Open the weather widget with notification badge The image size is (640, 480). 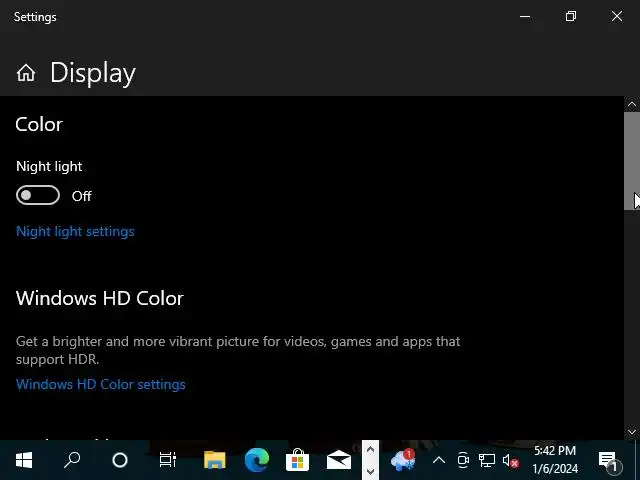pos(403,460)
